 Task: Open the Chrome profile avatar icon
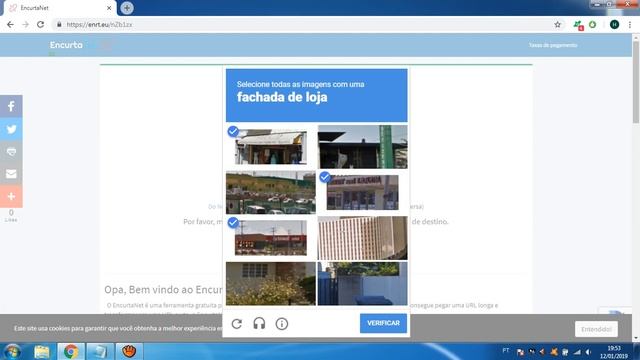[614, 24]
